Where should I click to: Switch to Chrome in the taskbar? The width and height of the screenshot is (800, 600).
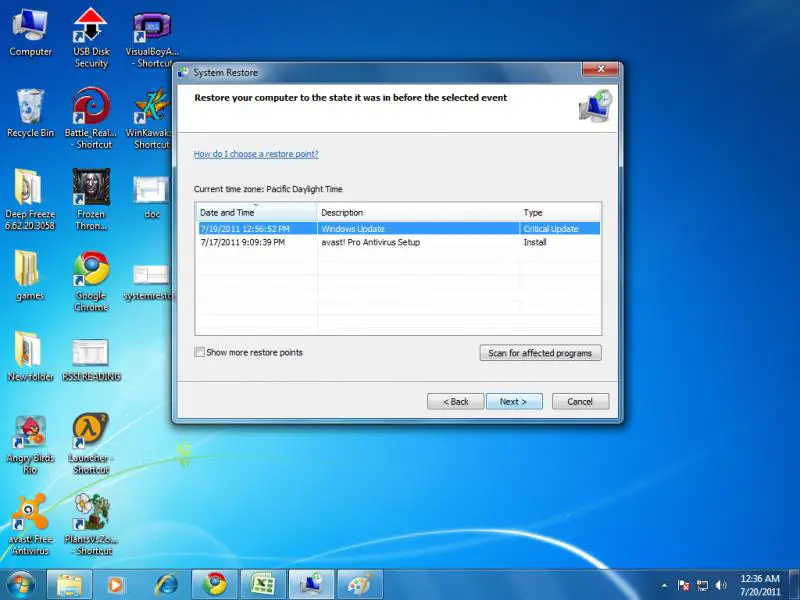coord(214,585)
